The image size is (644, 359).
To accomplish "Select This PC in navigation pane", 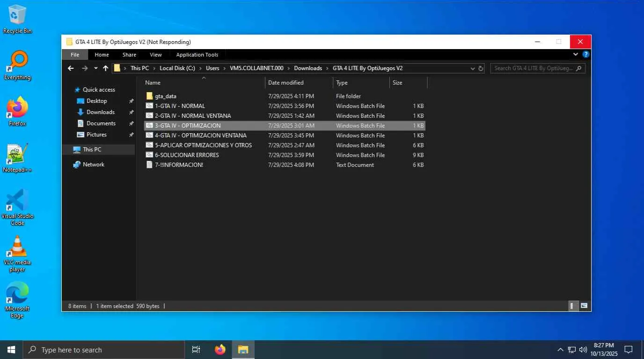I will pos(92,150).
